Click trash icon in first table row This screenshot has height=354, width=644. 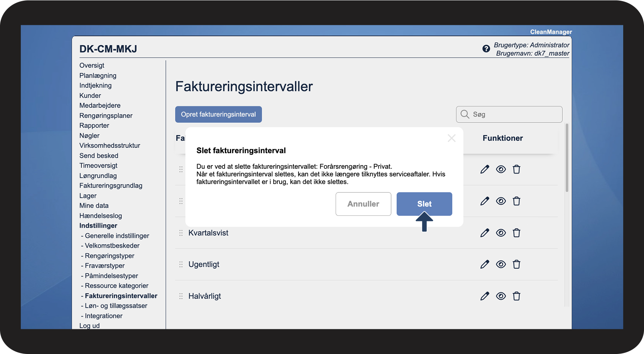tap(516, 169)
